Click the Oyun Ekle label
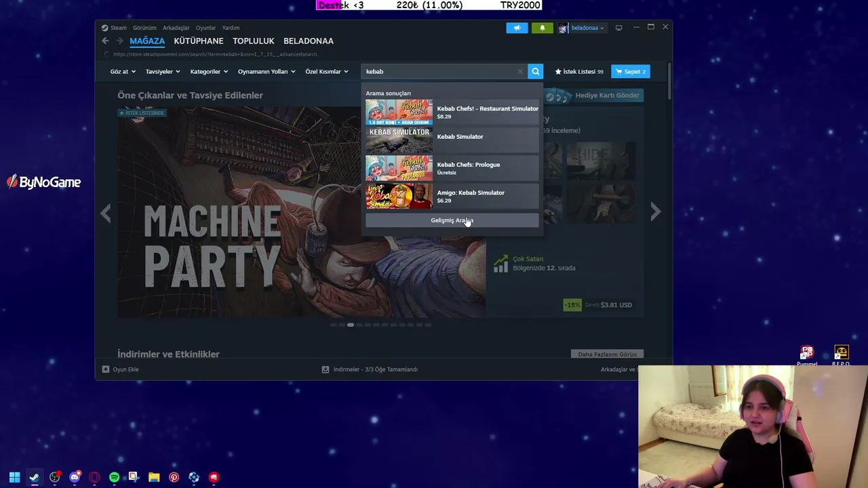868x488 pixels. pyautogui.click(x=125, y=369)
